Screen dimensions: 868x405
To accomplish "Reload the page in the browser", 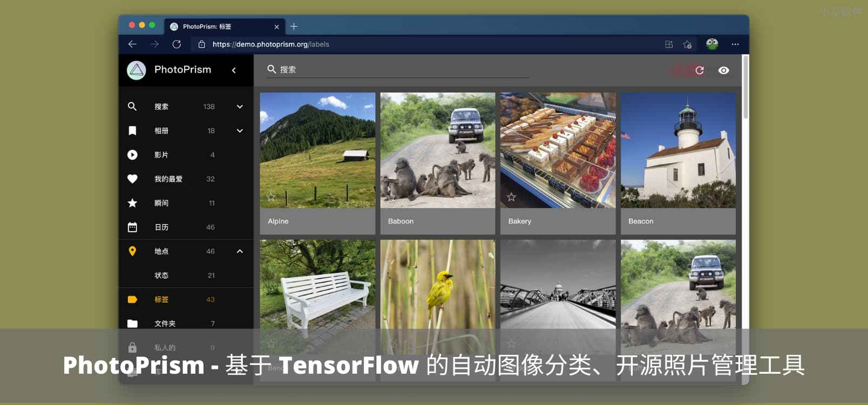I will (x=177, y=44).
